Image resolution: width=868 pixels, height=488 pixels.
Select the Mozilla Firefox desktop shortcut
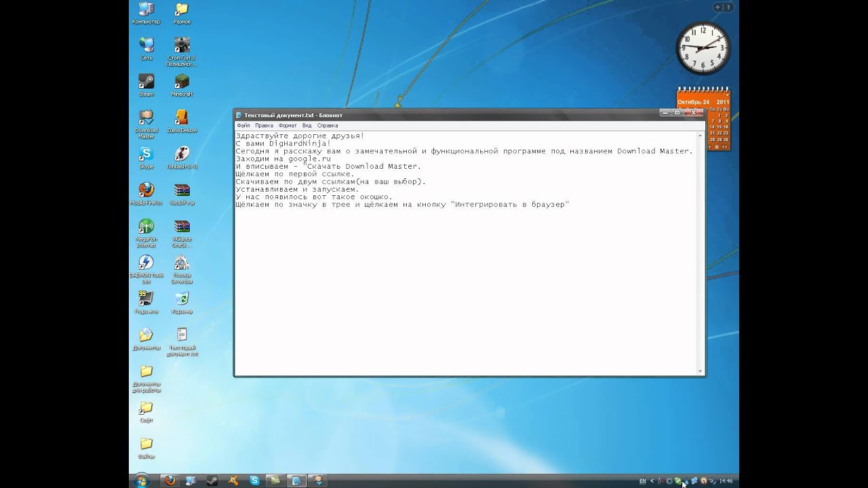click(146, 194)
